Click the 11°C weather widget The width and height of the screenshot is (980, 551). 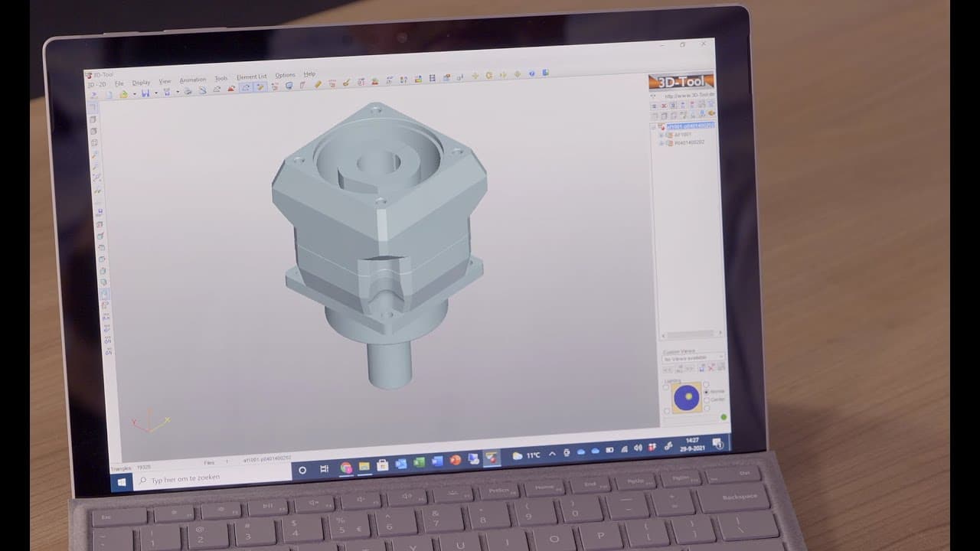527,455
